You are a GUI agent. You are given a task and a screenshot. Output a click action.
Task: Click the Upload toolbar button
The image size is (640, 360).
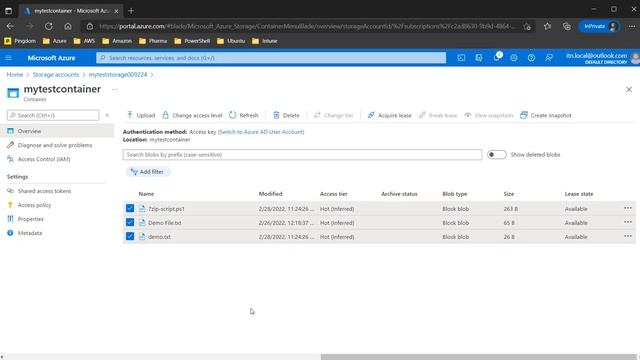click(x=141, y=115)
